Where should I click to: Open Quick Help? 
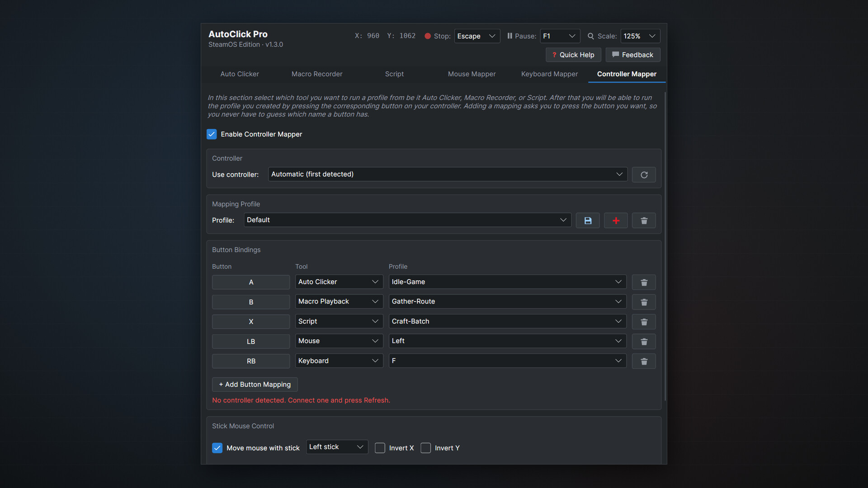(573, 55)
